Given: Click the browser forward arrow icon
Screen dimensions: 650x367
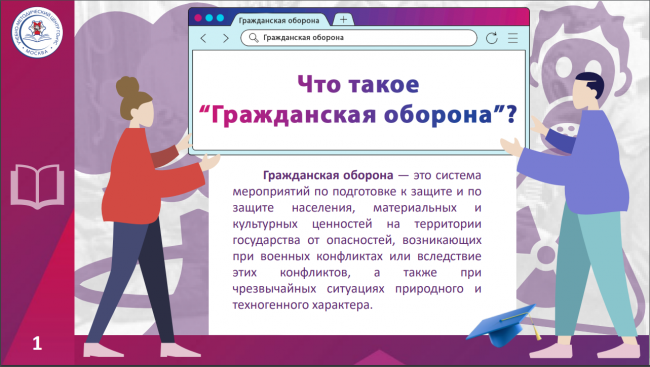Looking at the screenshot, I should pos(226,38).
